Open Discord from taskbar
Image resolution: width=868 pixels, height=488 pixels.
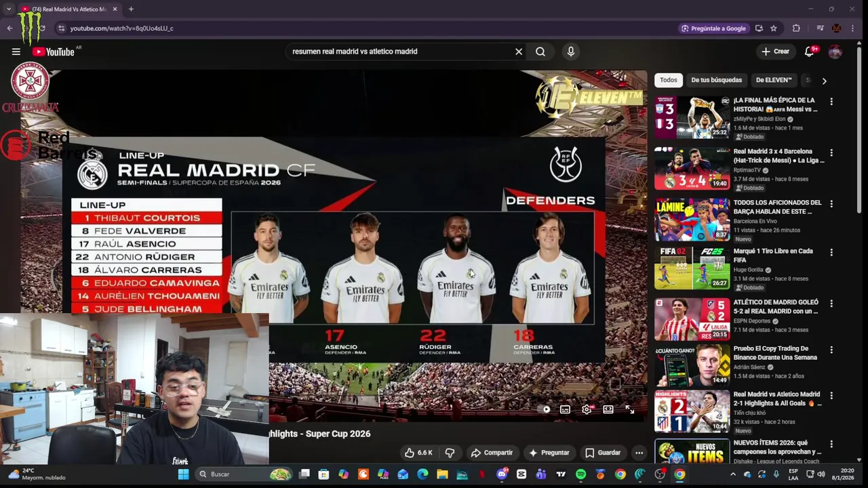(502, 474)
